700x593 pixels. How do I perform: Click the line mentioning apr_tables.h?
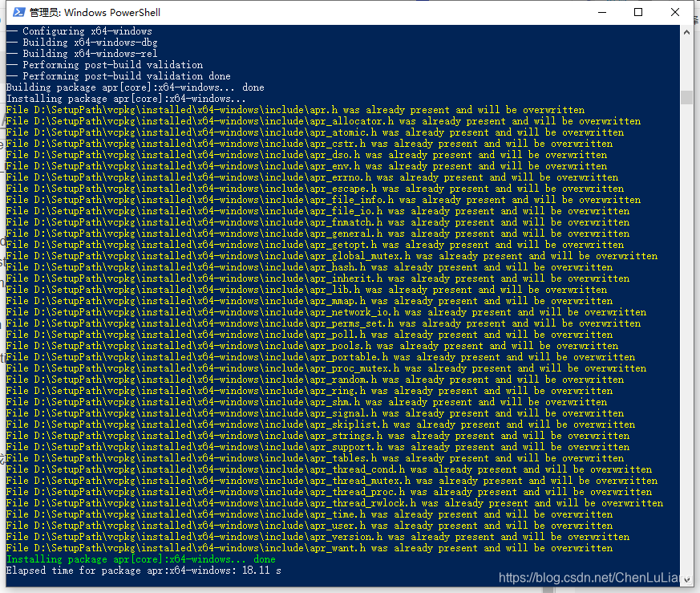tap(315, 458)
